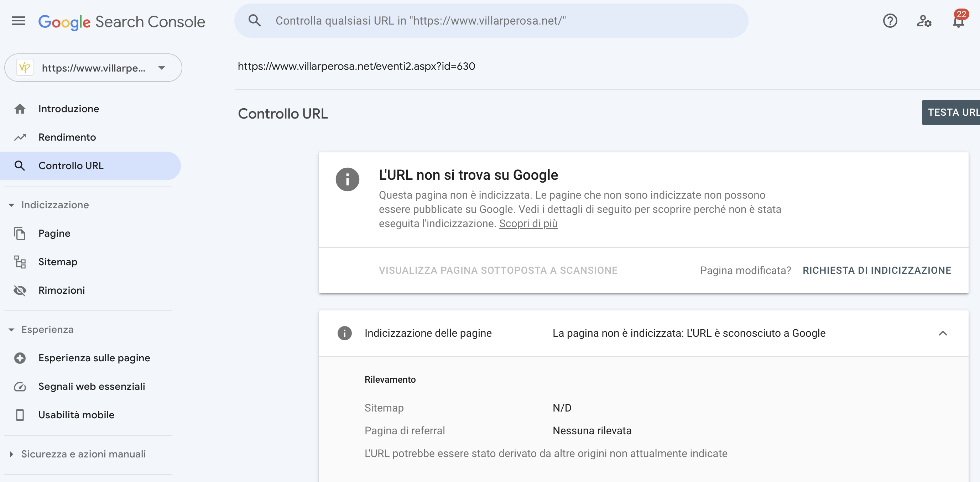Collapse the Indicizzazione delle pagine panel chevron
980x482 pixels.
tap(943, 333)
